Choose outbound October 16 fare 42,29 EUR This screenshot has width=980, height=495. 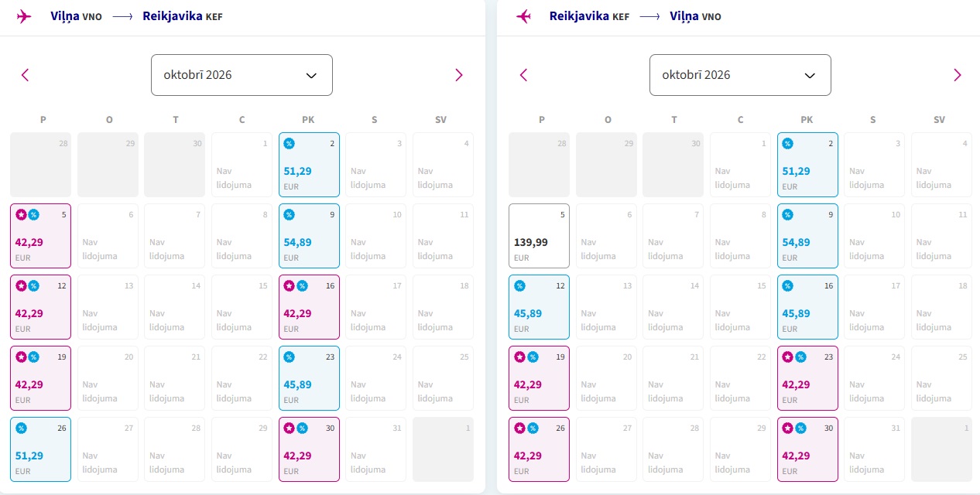coord(309,307)
